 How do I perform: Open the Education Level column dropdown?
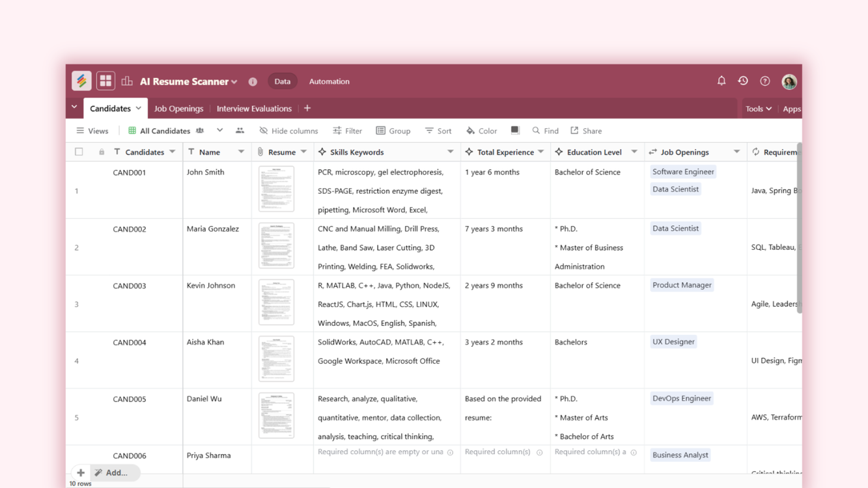pyautogui.click(x=634, y=152)
